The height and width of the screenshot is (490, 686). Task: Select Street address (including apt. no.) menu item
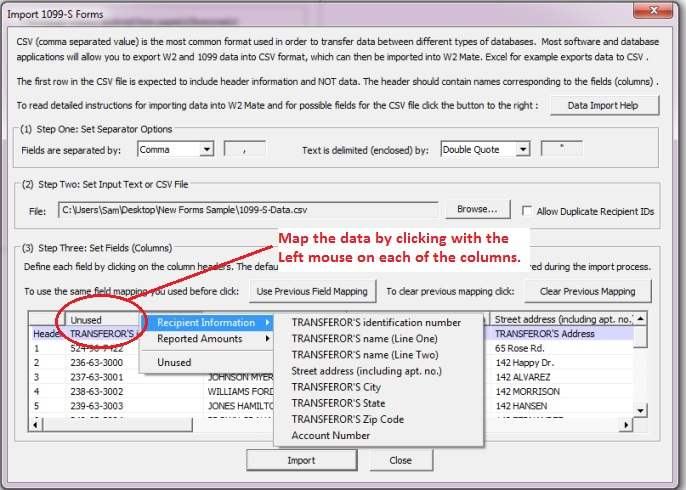coord(377,371)
